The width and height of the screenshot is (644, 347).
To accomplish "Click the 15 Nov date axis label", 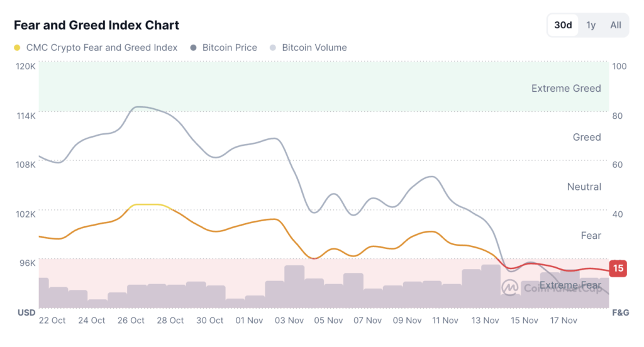I will pos(524,321).
